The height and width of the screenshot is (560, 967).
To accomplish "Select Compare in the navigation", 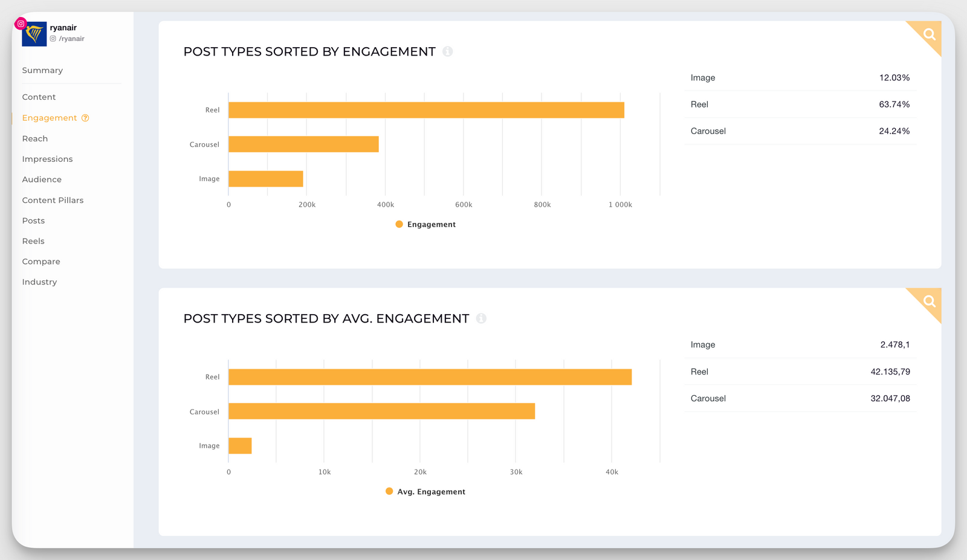I will (41, 261).
